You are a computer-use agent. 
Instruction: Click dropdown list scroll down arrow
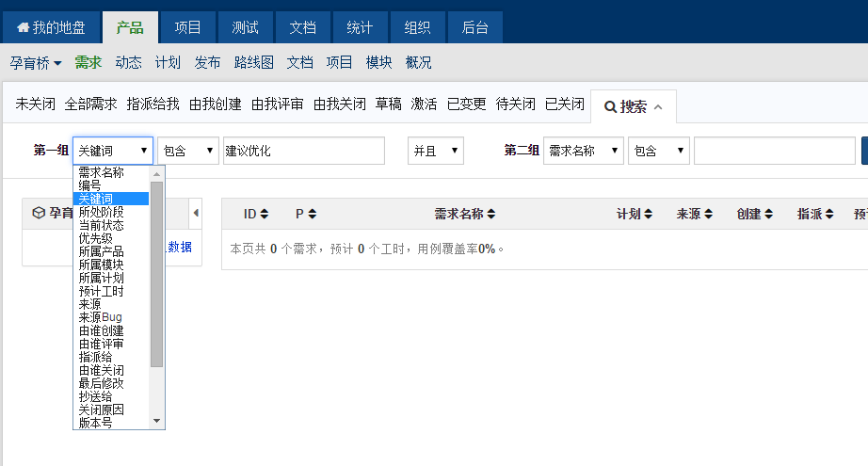tap(156, 421)
